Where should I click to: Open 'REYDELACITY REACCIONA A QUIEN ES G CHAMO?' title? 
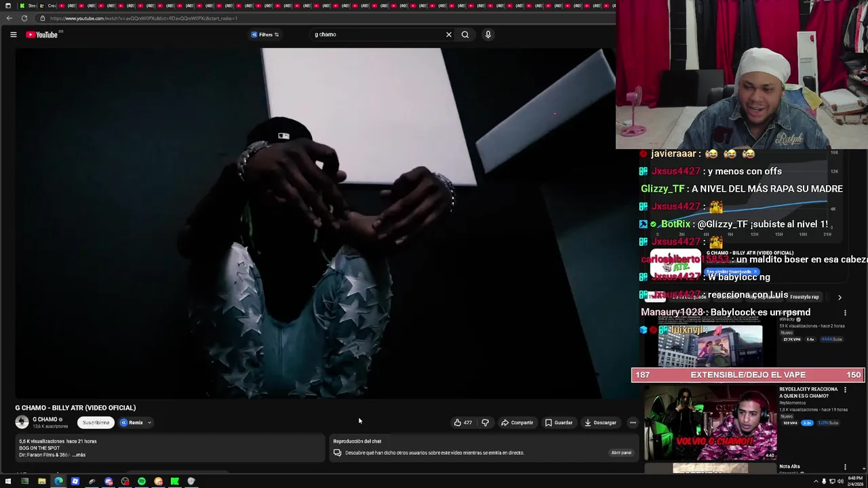pyautogui.click(x=808, y=392)
